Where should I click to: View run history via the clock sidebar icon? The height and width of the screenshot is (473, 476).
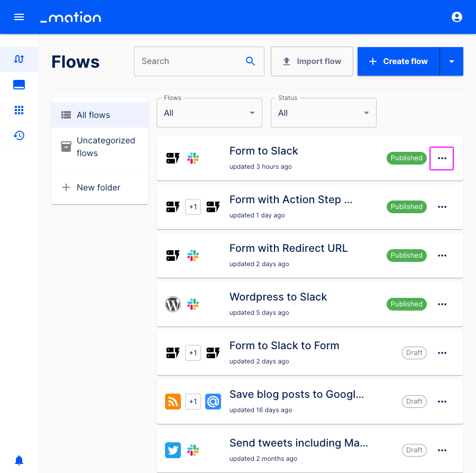(19, 135)
